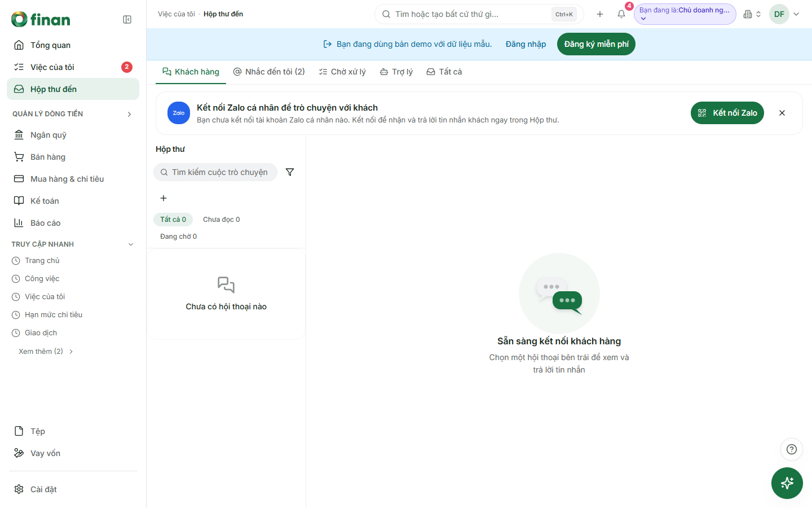This screenshot has width=812, height=508.
Task: Open Bán hàng cart item
Action: tap(73, 157)
